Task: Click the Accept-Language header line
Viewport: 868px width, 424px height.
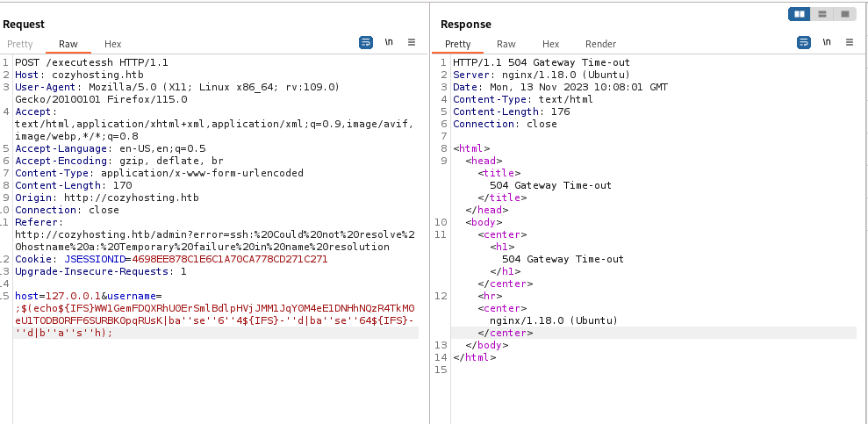Action: tap(111, 148)
